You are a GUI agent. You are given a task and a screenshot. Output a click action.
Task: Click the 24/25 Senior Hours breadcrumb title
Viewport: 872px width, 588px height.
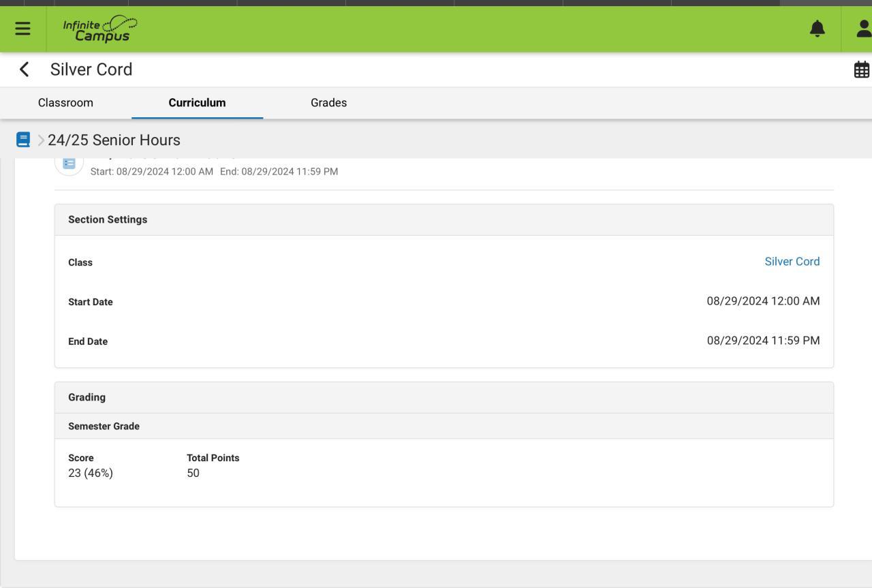point(114,140)
